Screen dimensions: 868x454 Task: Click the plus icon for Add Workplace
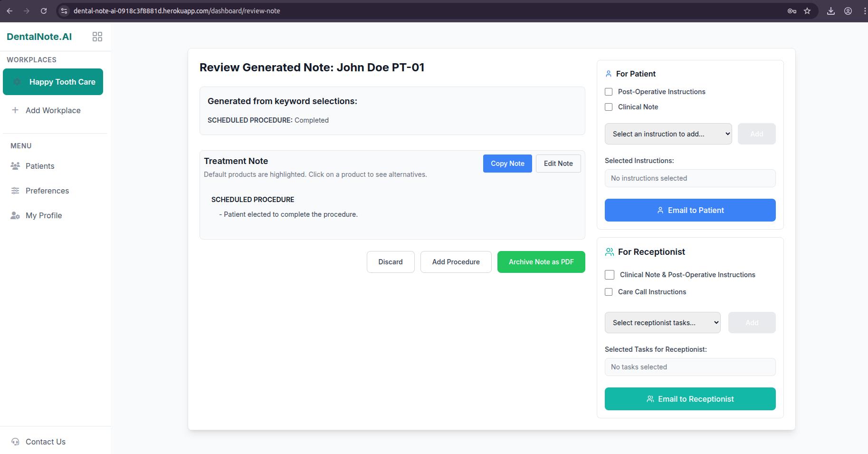pos(14,110)
